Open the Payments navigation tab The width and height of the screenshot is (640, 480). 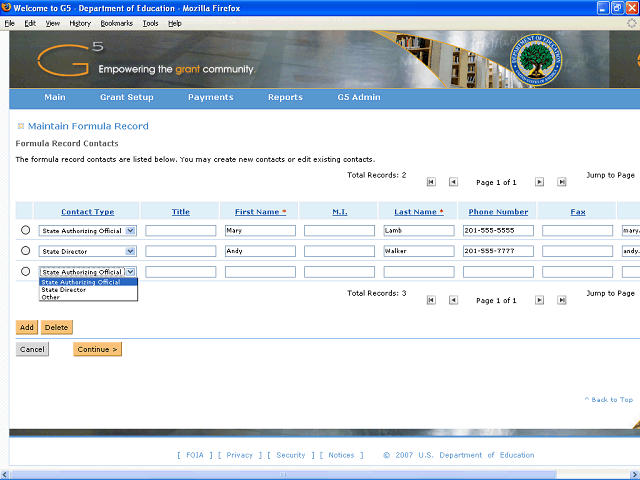[211, 97]
